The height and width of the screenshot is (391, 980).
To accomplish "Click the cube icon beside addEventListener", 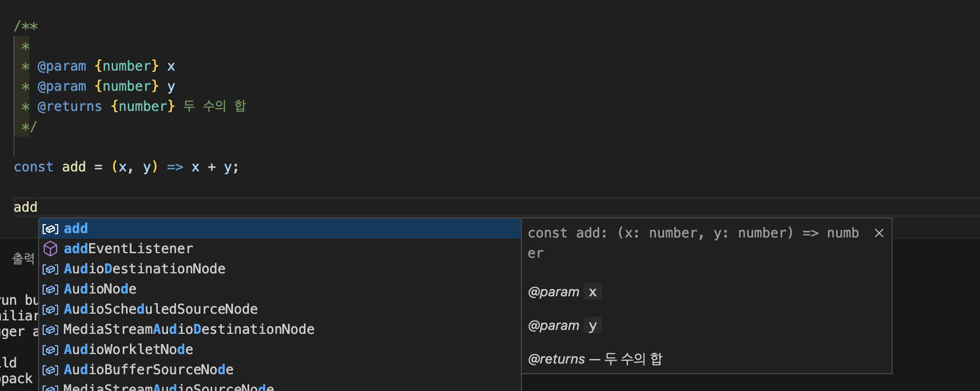I will (50, 248).
